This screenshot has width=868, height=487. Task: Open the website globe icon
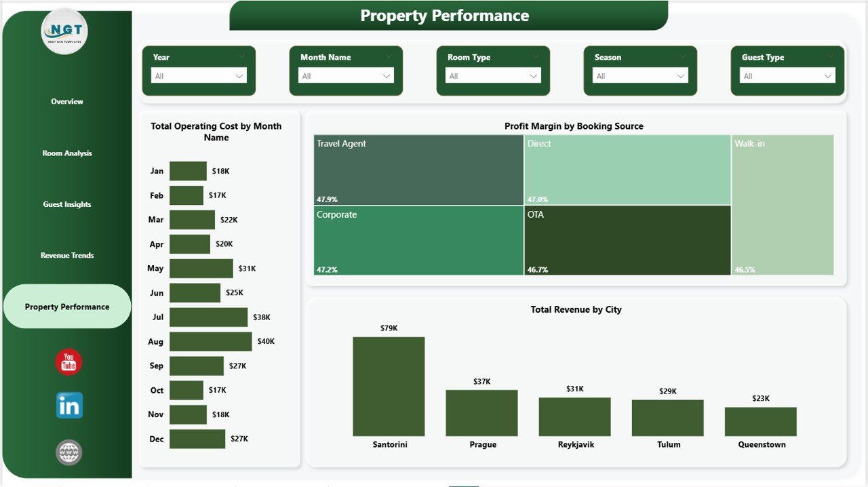point(69,452)
